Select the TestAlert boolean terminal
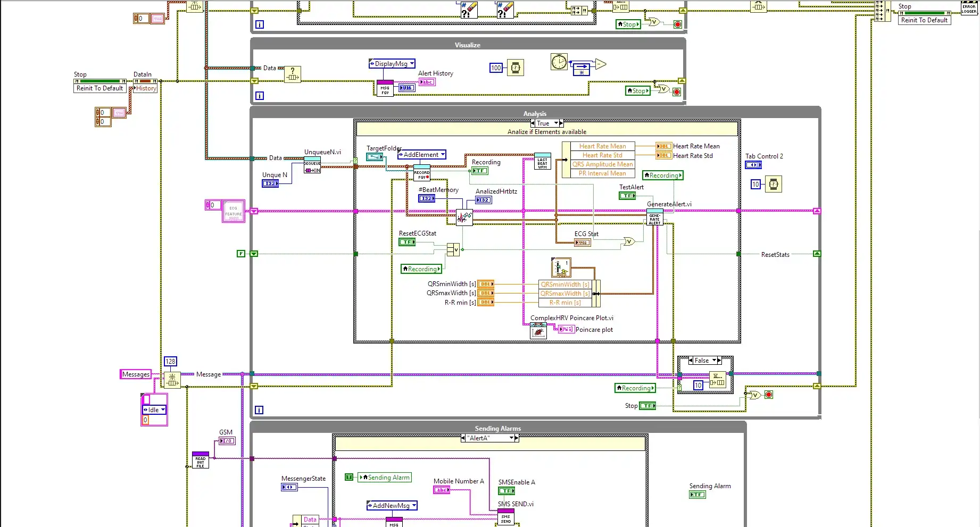The image size is (980, 527). click(627, 196)
